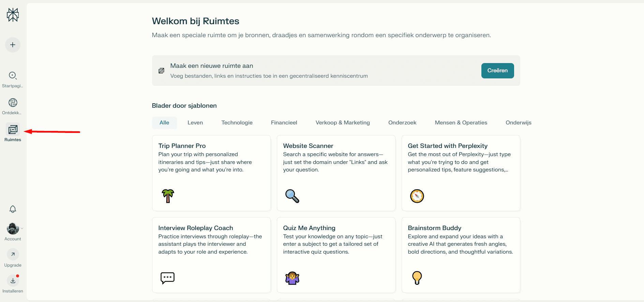Image resolution: width=644 pixels, height=302 pixels.
Task: Expand the Account menu chevron
Action: pyautogui.click(x=22, y=229)
